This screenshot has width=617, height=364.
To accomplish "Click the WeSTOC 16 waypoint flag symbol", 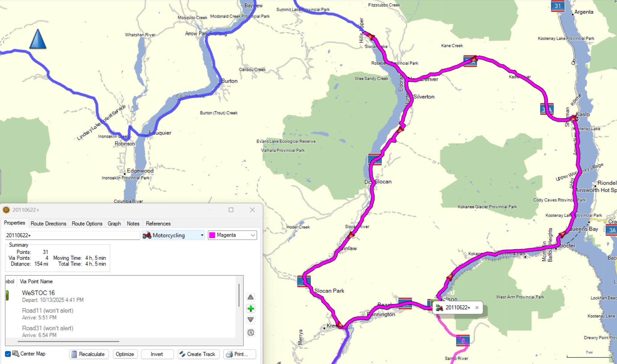I will click(7, 295).
